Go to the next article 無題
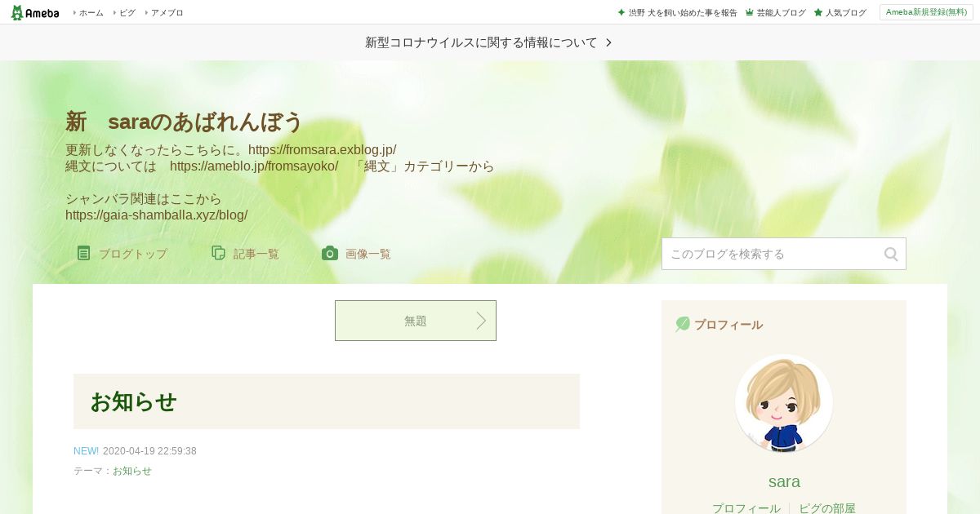The height and width of the screenshot is (514, 980). pyautogui.click(x=416, y=321)
